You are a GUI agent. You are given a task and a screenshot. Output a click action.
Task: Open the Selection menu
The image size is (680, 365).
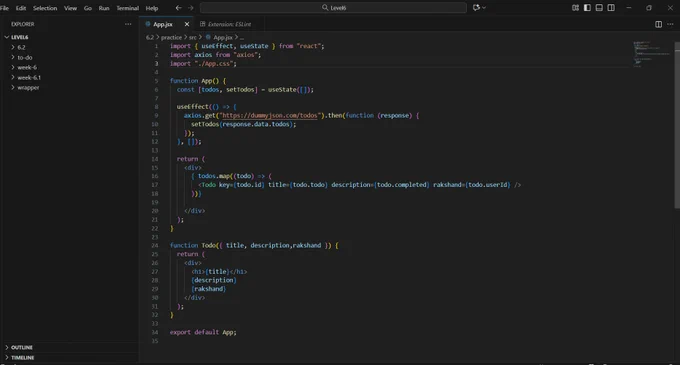pos(45,8)
